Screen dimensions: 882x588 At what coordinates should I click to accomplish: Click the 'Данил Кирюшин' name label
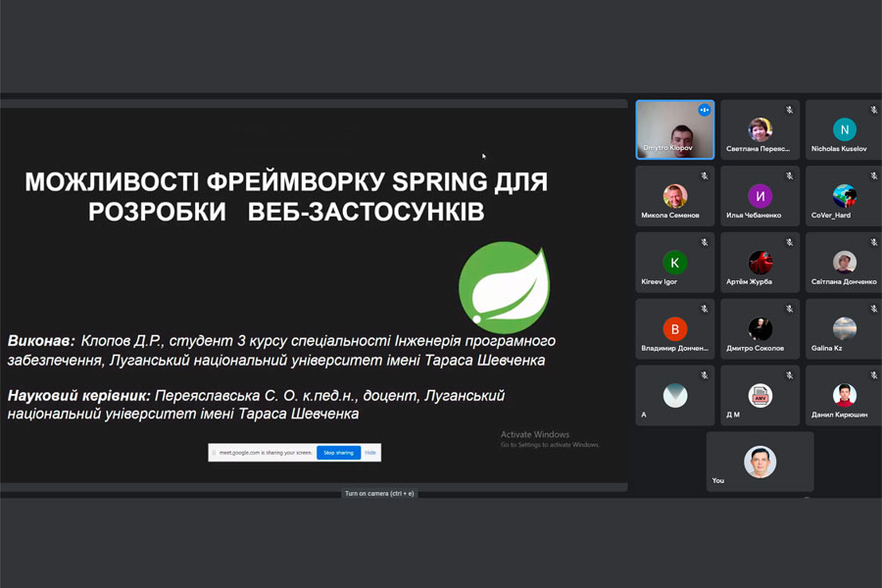pos(839,415)
